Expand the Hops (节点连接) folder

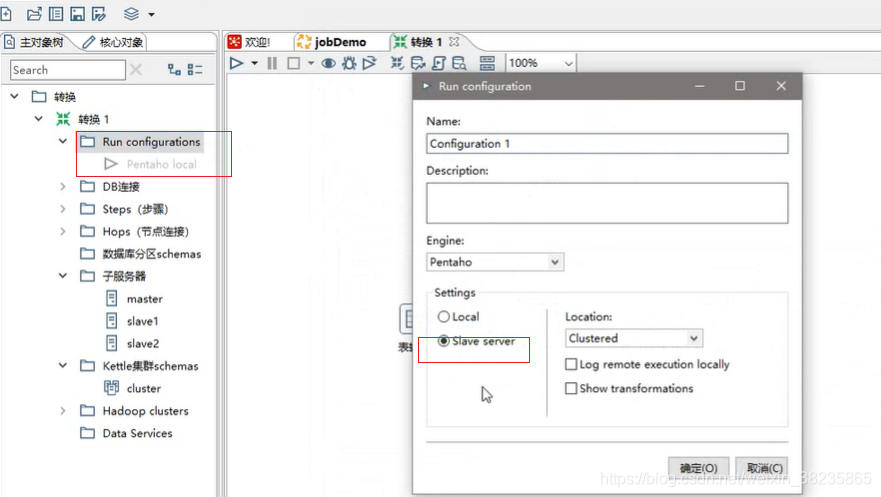click(x=62, y=231)
